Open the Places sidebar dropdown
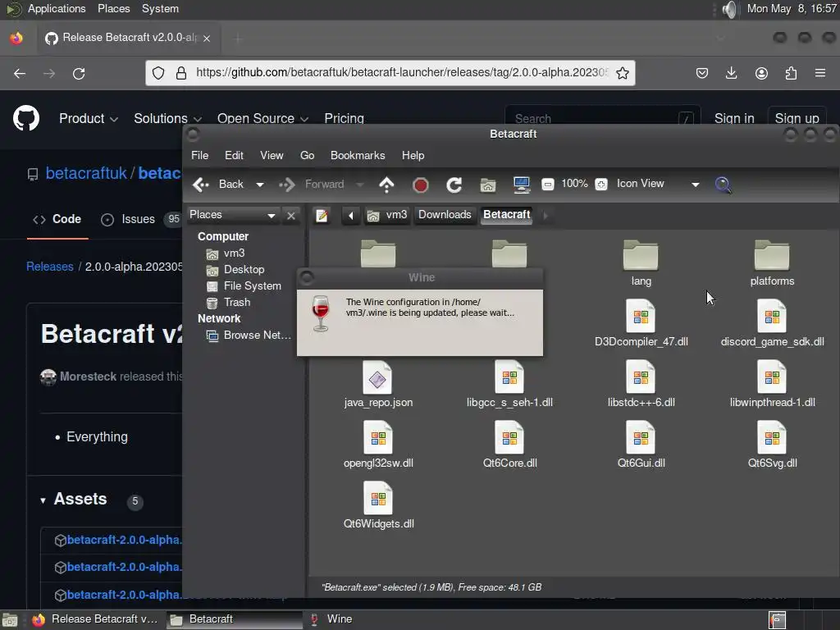This screenshot has width=840, height=630. [232, 215]
